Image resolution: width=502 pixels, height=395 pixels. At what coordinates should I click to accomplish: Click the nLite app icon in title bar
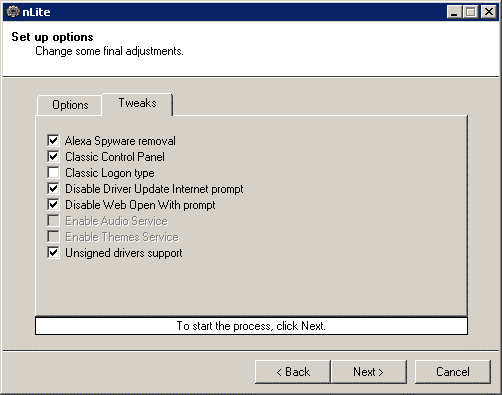(13, 12)
